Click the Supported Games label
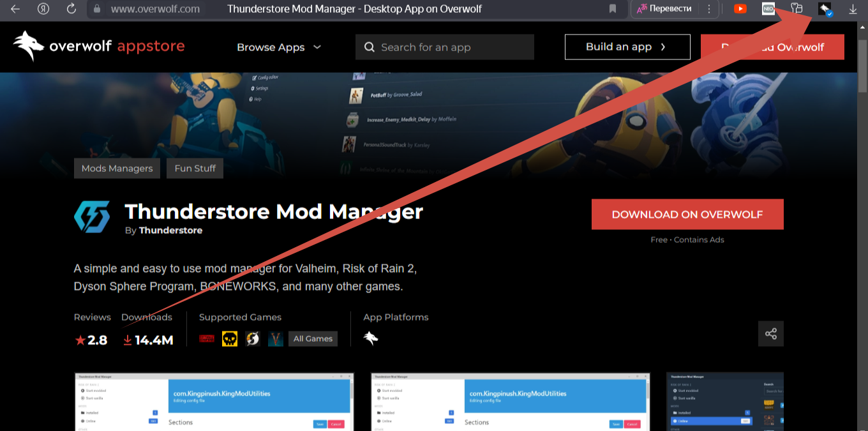Screen dimensions: 868x431 [240, 317]
